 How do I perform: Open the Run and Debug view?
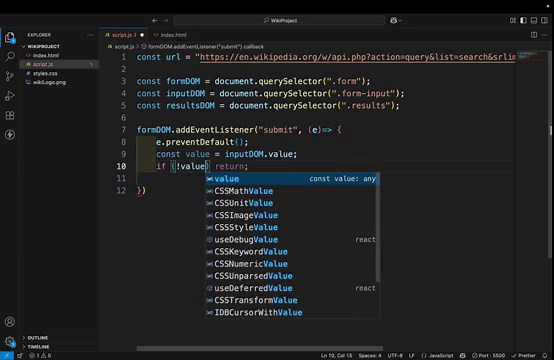(x=10, y=95)
